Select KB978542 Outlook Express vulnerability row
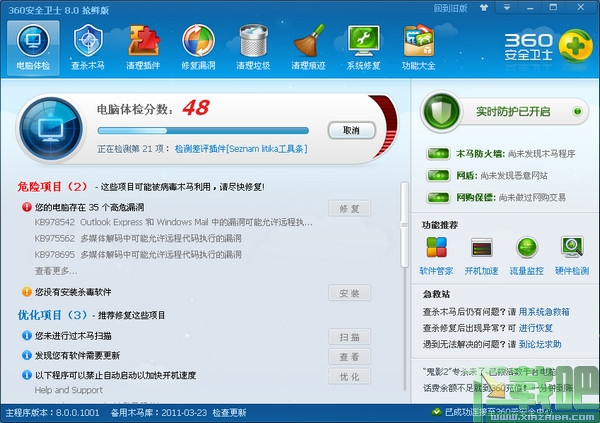 tap(173, 222)
